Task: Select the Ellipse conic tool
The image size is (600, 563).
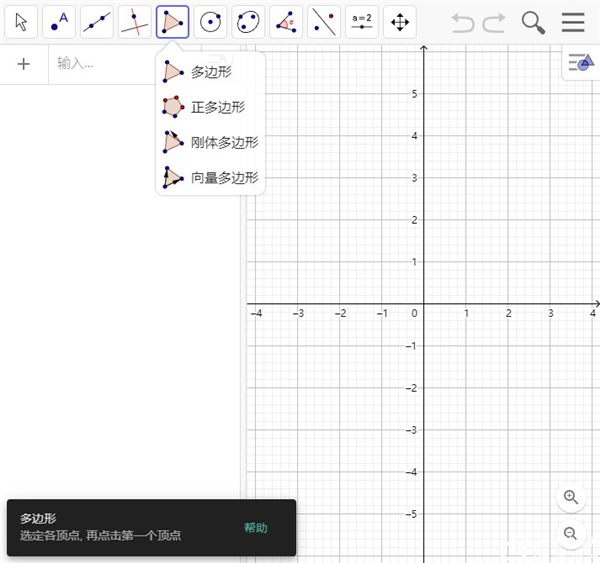Action: [249, 22]
